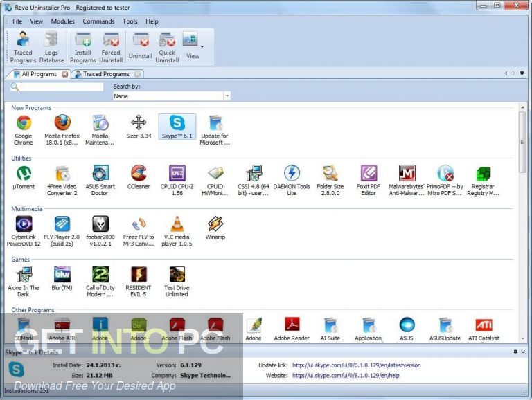532x400 pixels.
Task: Open the Help menu
Action: coord(152,21)
